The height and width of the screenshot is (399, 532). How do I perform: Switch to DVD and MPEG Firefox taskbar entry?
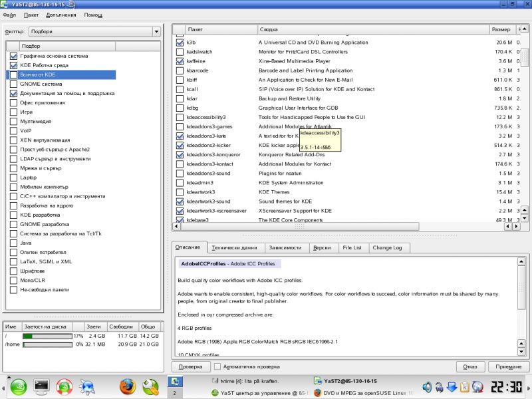pyautogui.click(x=363, y=393)
